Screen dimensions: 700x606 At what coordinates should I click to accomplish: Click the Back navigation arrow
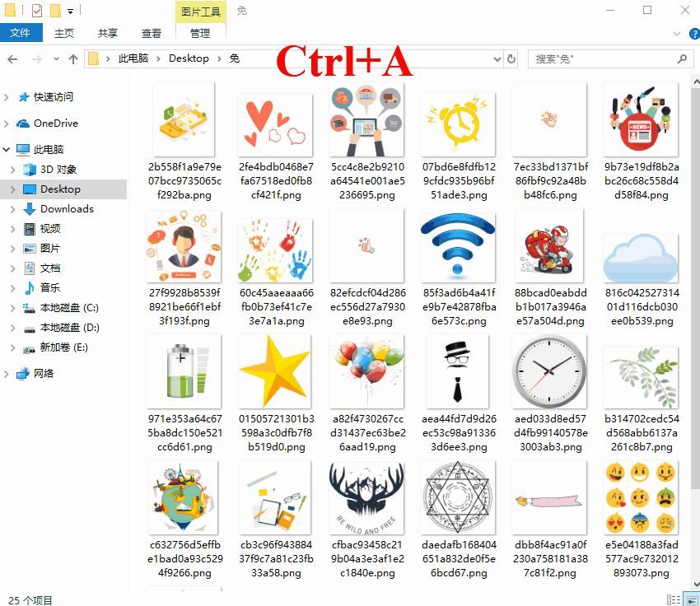(x=12, y=59)
